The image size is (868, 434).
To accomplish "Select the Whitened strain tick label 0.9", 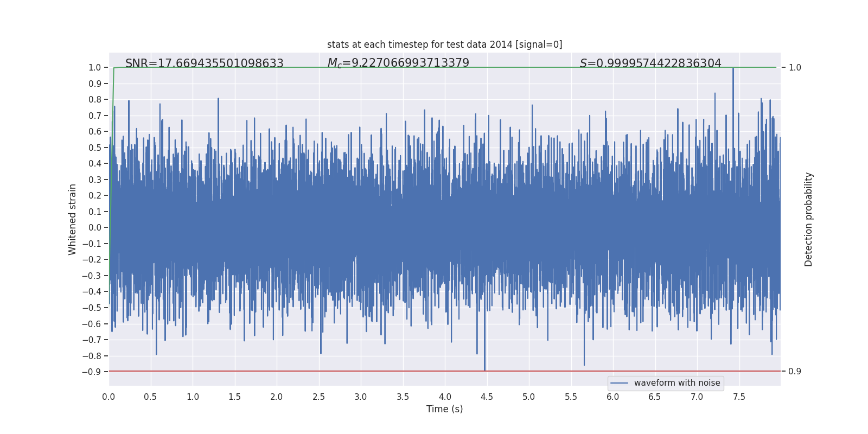I will [x=95, y=84].
